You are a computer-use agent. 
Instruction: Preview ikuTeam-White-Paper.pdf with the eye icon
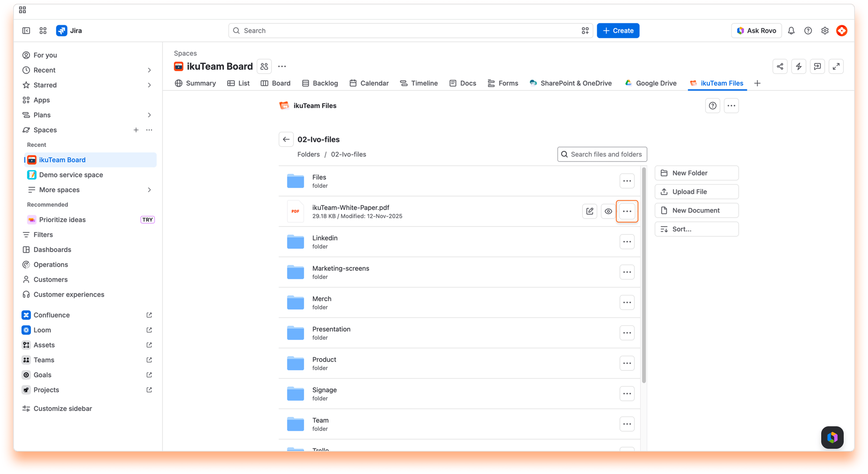coord(608,211)
